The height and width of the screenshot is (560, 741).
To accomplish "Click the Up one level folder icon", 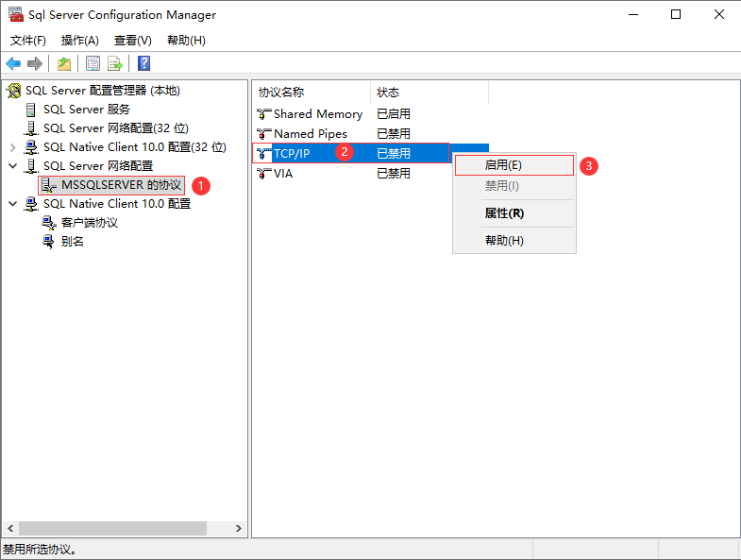I will (64, 63).
